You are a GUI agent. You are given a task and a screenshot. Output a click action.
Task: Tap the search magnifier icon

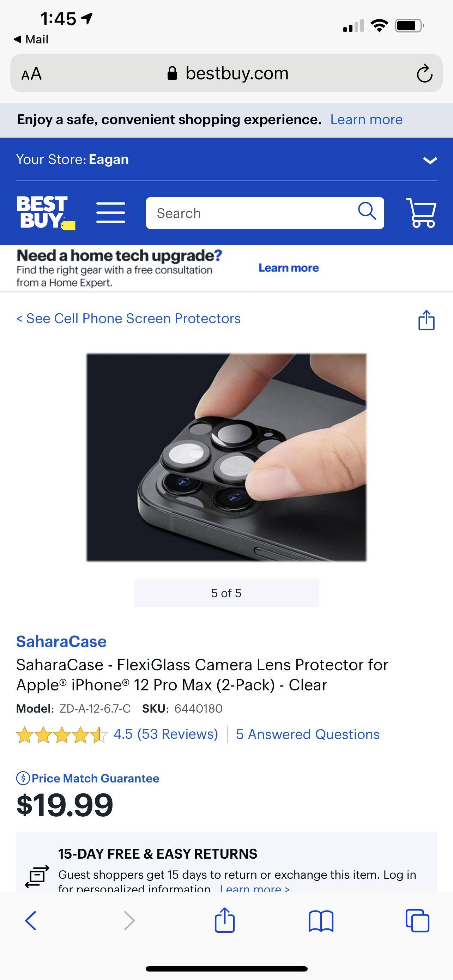(367, 211)
